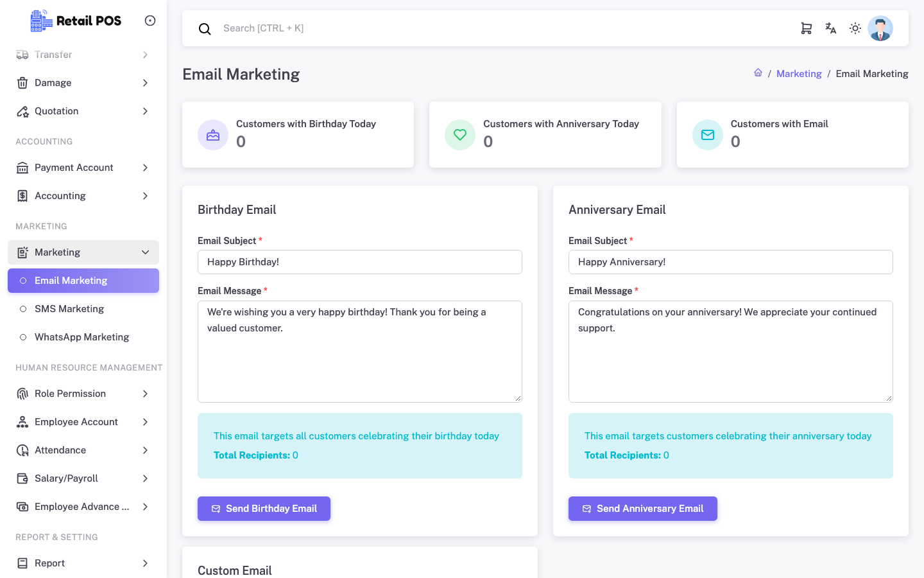Select Email Marketing in the sidebar

[x=83, y=281]
